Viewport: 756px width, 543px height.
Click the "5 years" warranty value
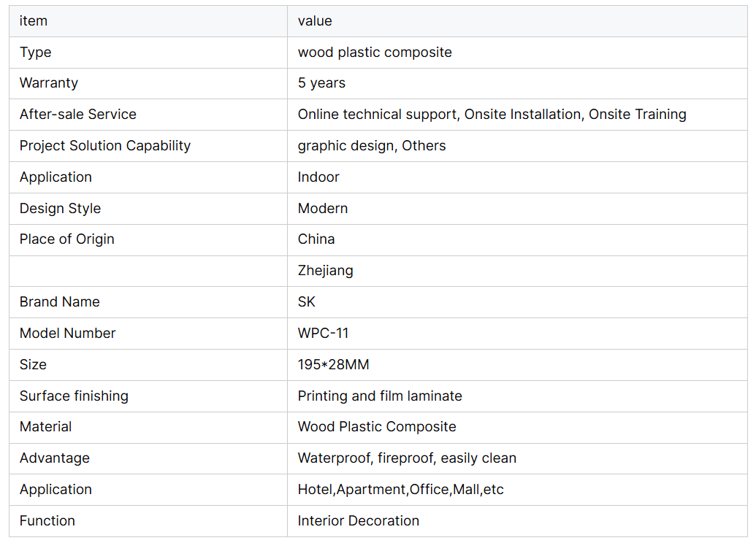click(x=321, y=83)
